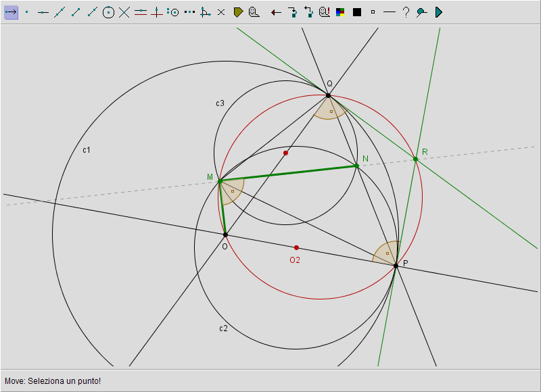Select point Q on the construction
The image size is (541, 392).
pos(328,95)
